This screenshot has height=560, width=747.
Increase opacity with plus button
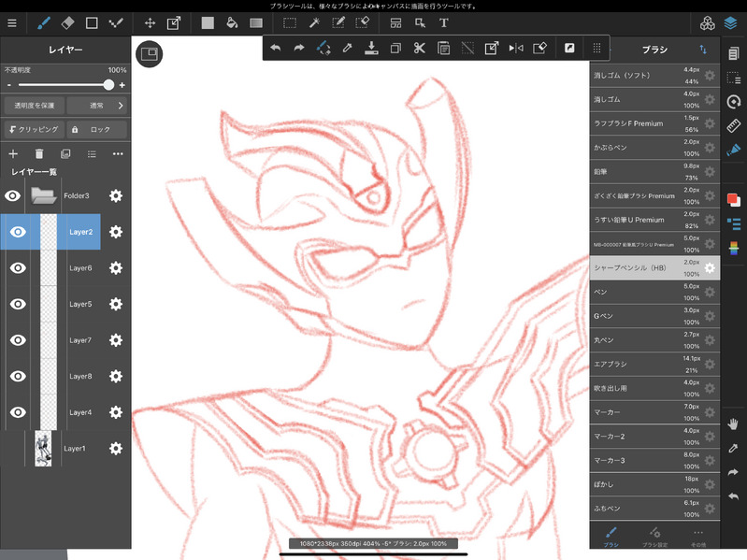[x=122, y=85]
